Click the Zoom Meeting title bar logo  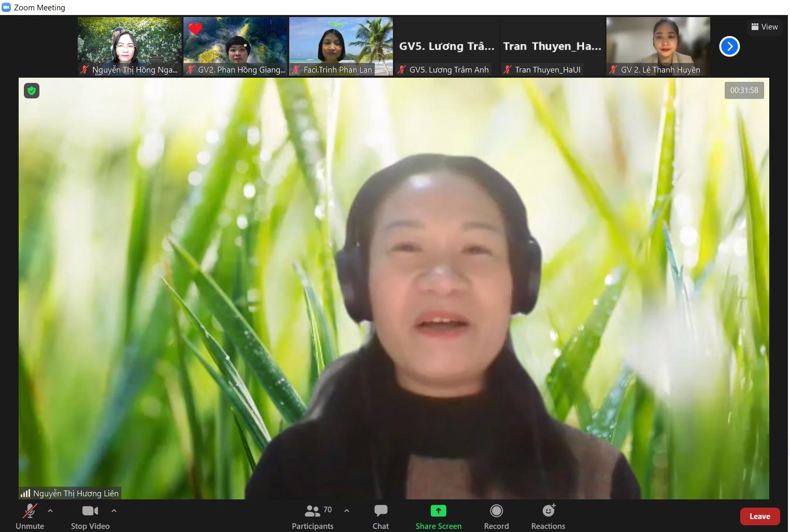[6, 7]
